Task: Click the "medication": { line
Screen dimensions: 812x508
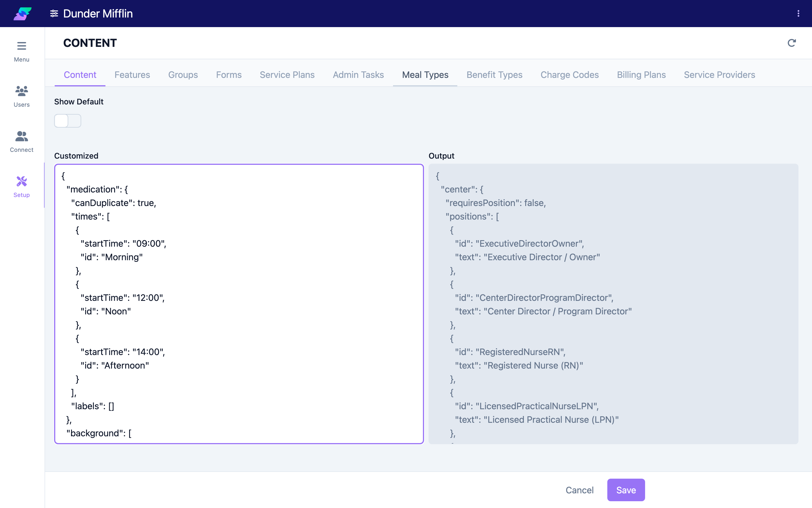Action: 97,189
